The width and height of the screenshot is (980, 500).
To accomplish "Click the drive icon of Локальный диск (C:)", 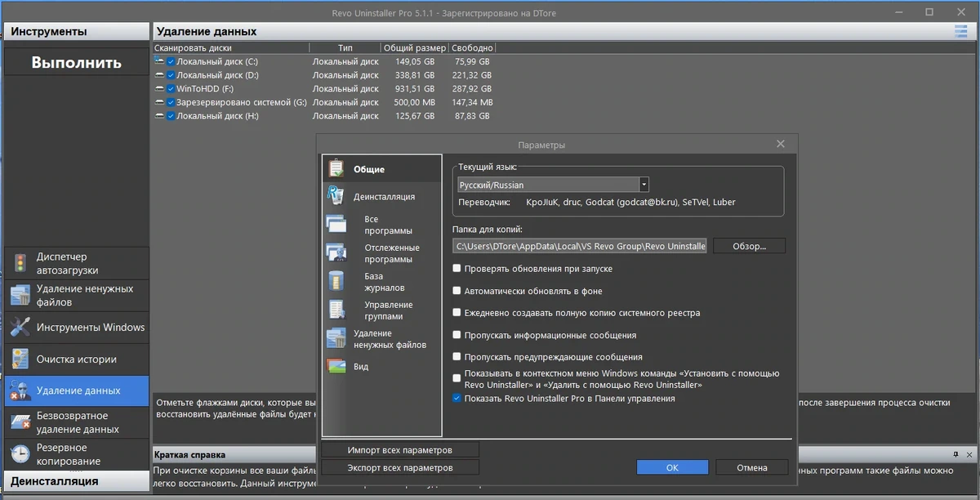I will point(159,61).
